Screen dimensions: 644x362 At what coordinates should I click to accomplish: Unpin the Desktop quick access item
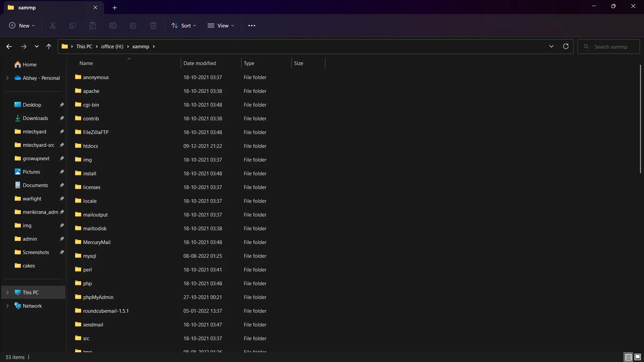point(62,105)
